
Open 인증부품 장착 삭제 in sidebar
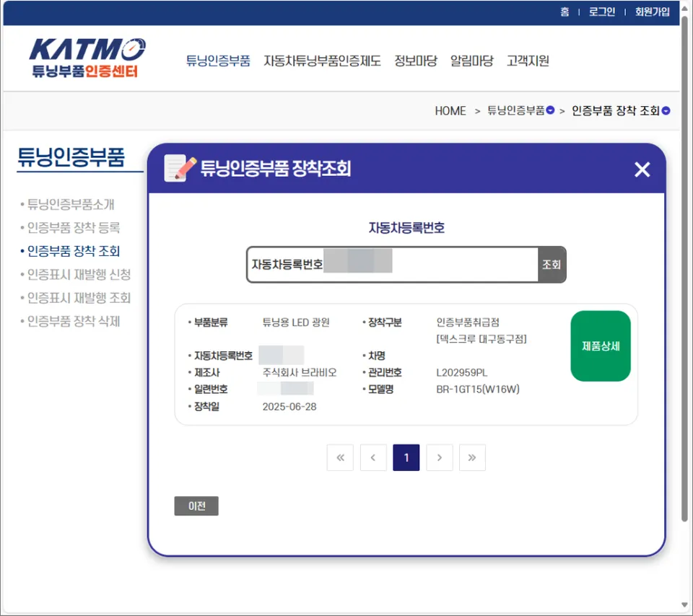point(74,321)
